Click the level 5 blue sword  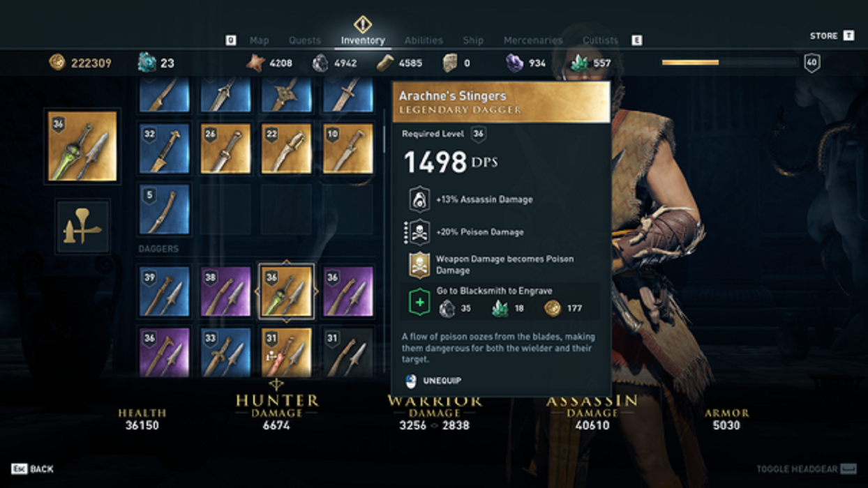pos(164,209)
